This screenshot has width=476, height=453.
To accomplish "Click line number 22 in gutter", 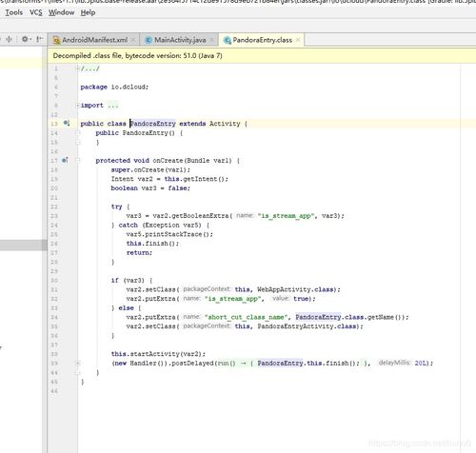I will tap(54, 207).
